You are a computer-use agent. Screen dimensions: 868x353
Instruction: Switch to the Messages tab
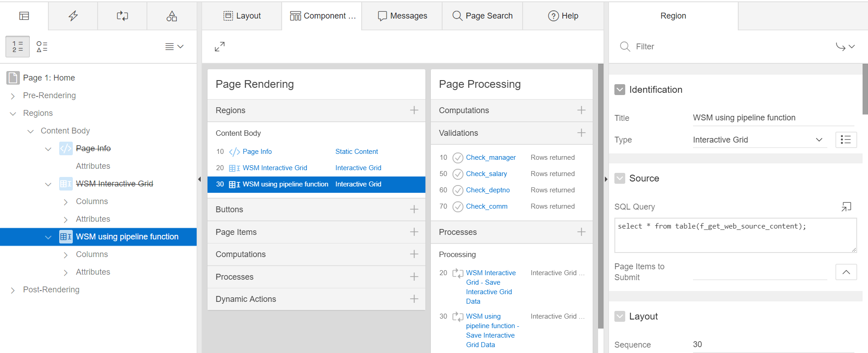(402, 16)
